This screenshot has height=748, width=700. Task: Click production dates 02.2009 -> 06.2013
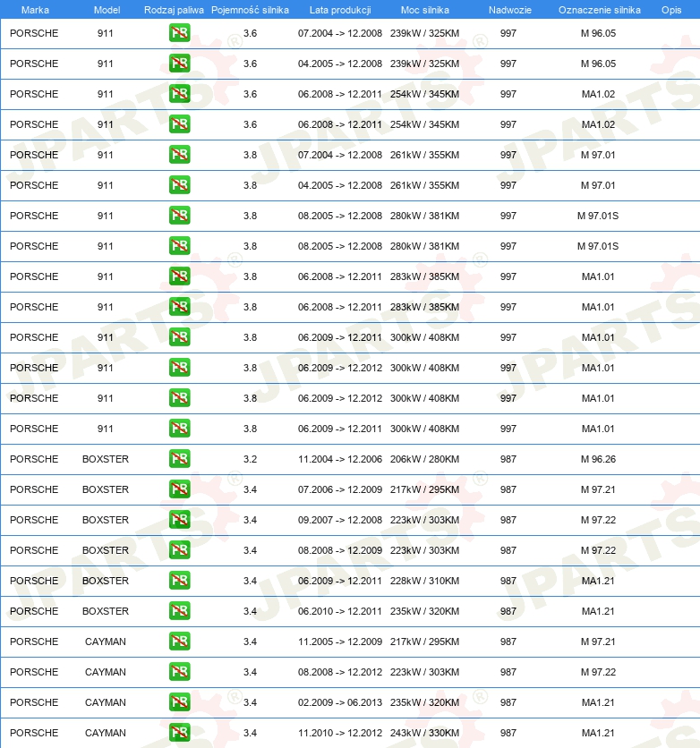[x=340, y=702]
